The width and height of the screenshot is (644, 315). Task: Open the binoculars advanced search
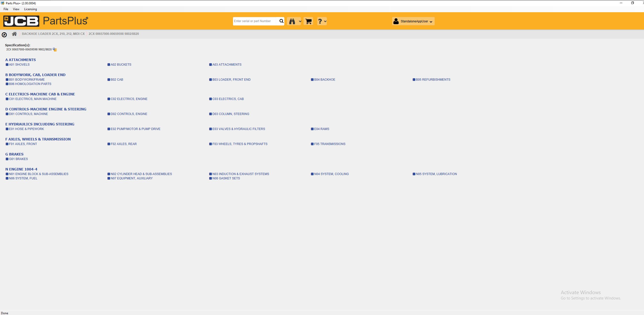[292, 21]
